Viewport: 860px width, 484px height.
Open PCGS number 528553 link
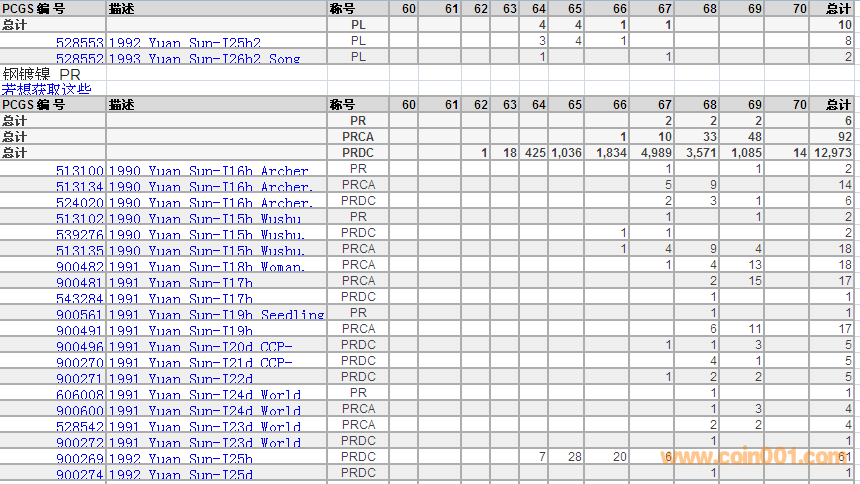click(x=79, y=42)
